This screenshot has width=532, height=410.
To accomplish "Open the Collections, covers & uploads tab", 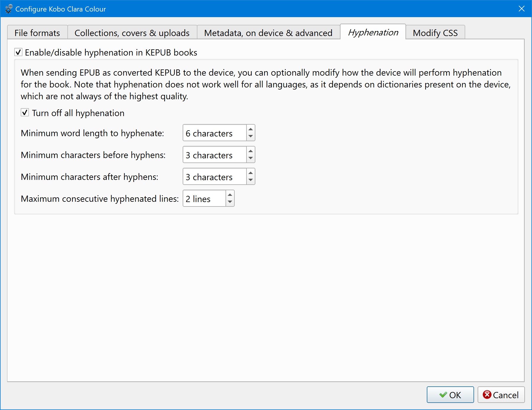I will pyautogui.click(x=132, y=32).
